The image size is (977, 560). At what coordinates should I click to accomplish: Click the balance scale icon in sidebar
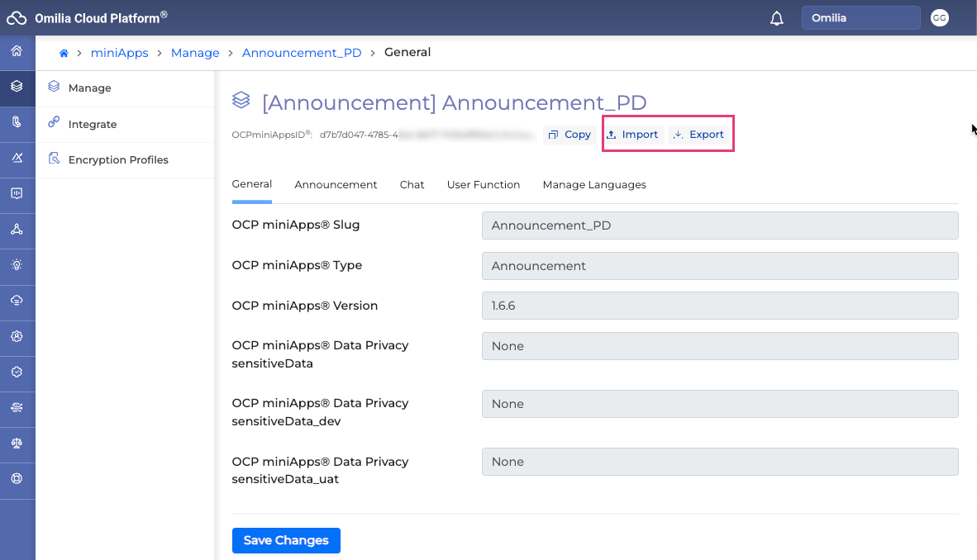point(17,443)
